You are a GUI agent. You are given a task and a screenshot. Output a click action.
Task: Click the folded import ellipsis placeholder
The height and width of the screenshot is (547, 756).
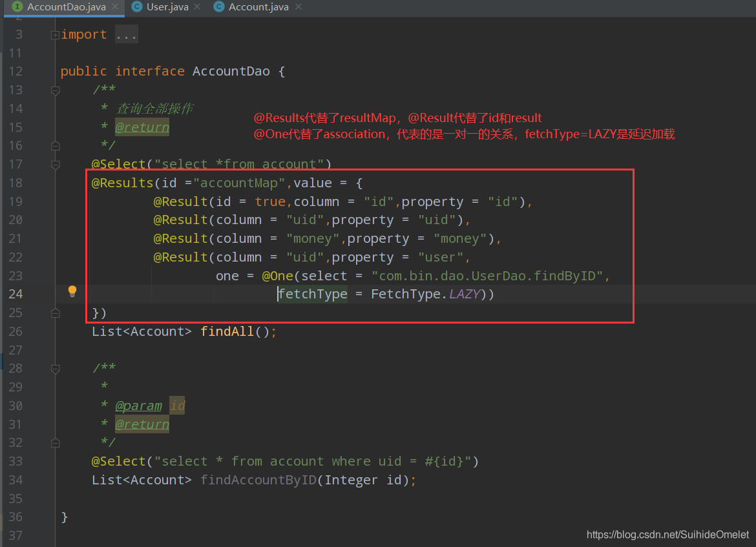click(x=126, y=35)
